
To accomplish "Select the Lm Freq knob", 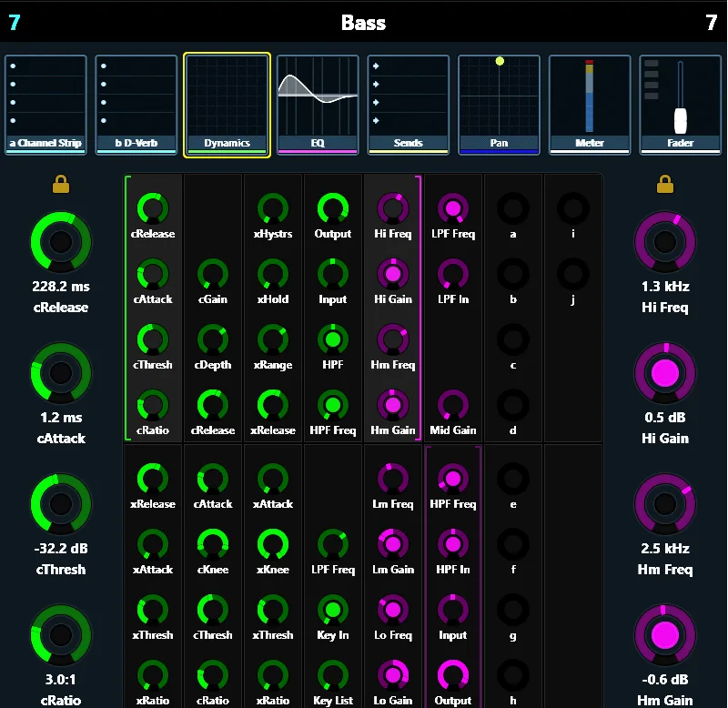I will coord(393,479).
